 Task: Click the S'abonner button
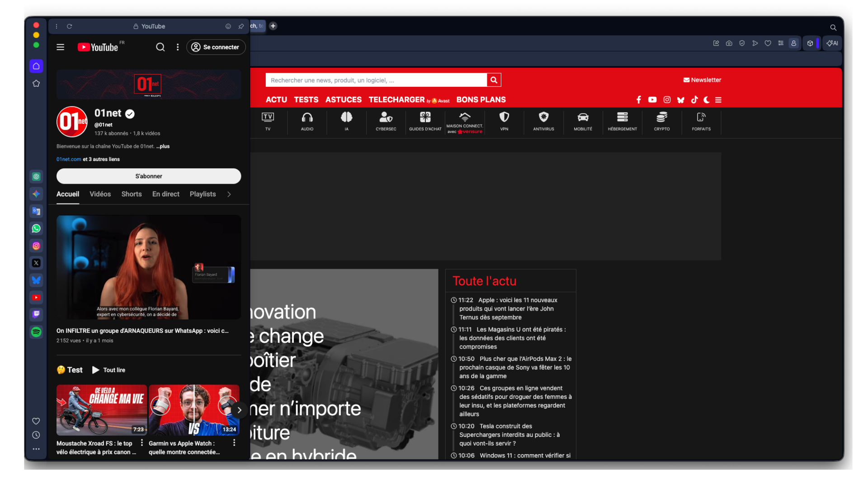click(x=148, y=176)
